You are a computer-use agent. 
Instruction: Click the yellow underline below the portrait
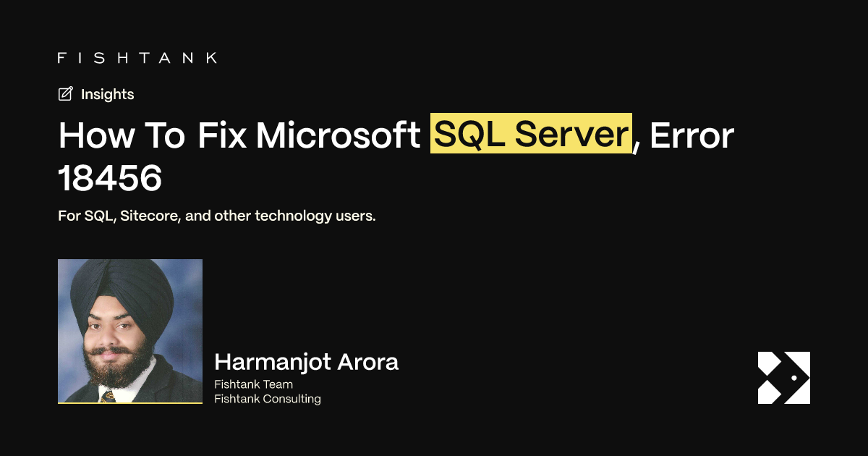pyautogui.click(x=130, y=402)
